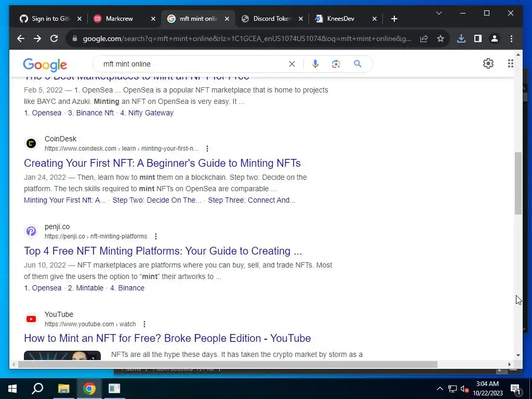Image resolution: width=532 pixels, height=399 pixels.
Task: Open '3. Binance Nft' sitelink
Action: pyautogui.click(x=90, y=113)
